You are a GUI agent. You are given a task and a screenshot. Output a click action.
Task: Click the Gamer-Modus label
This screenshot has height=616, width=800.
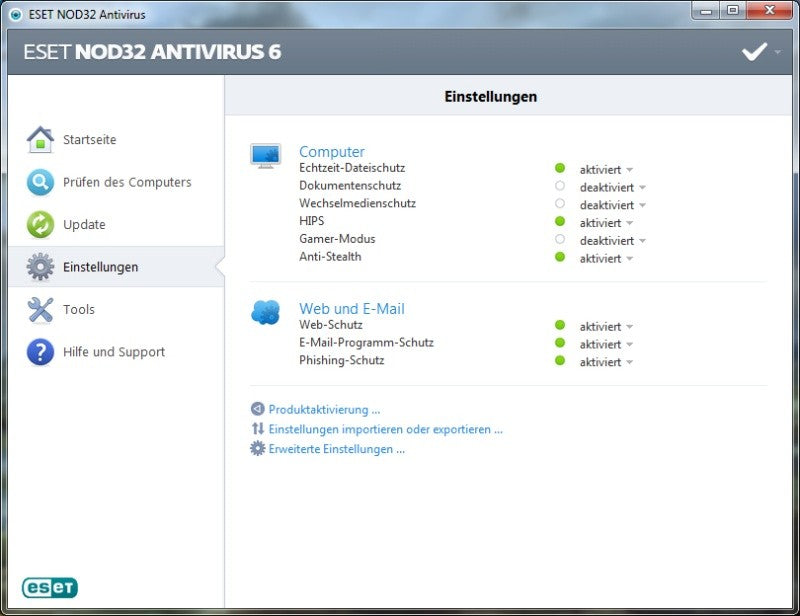coord(337,239)
